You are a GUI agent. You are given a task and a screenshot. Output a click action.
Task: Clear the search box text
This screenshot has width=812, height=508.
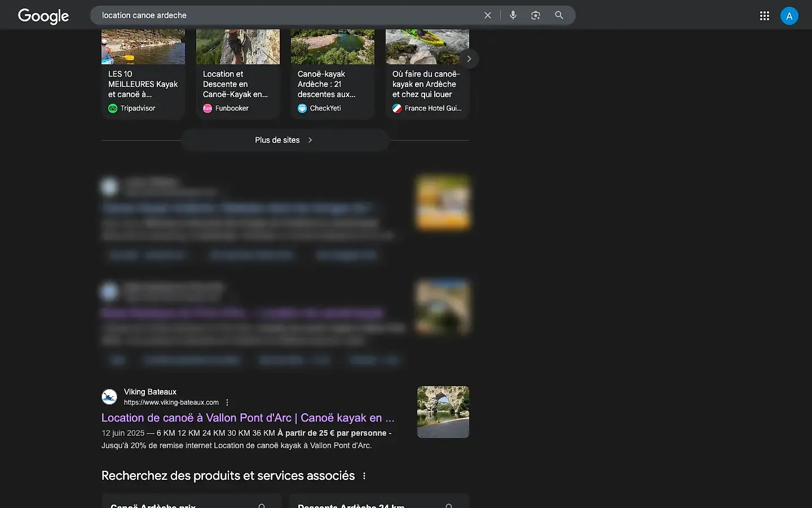[488, 15]
